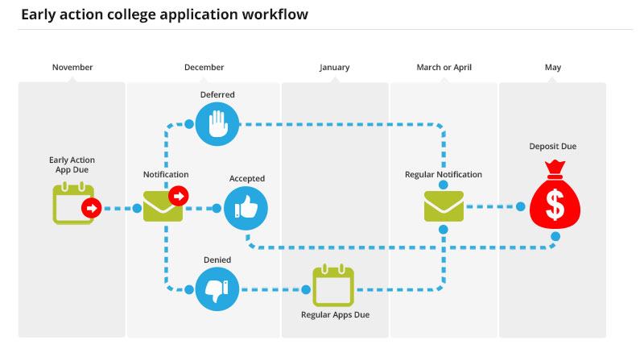Select the Deferred raised hand icon
This screenshot has width=644, height=353.
click(217, 124)
